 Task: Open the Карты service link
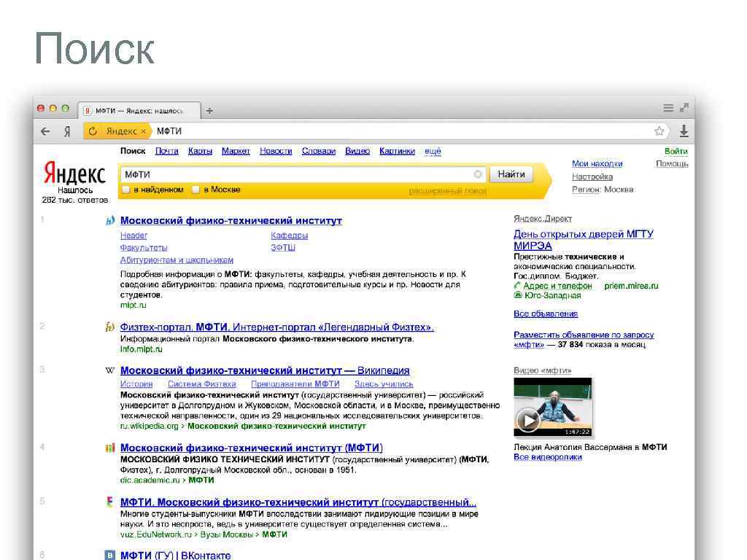coord(200,151)
